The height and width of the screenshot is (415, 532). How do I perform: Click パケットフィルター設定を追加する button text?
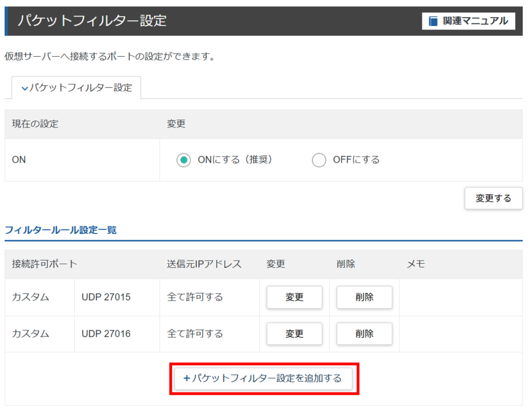pyautogui.click(x=267, y=379)
